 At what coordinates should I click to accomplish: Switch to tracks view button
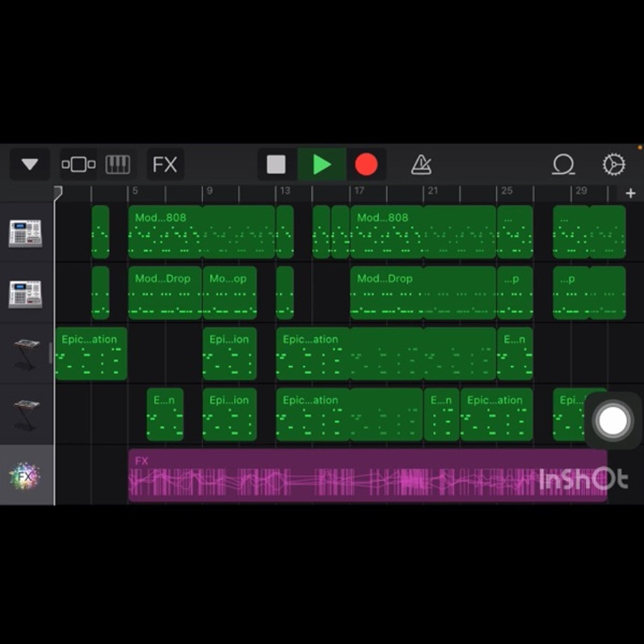(x=79, y=164)
